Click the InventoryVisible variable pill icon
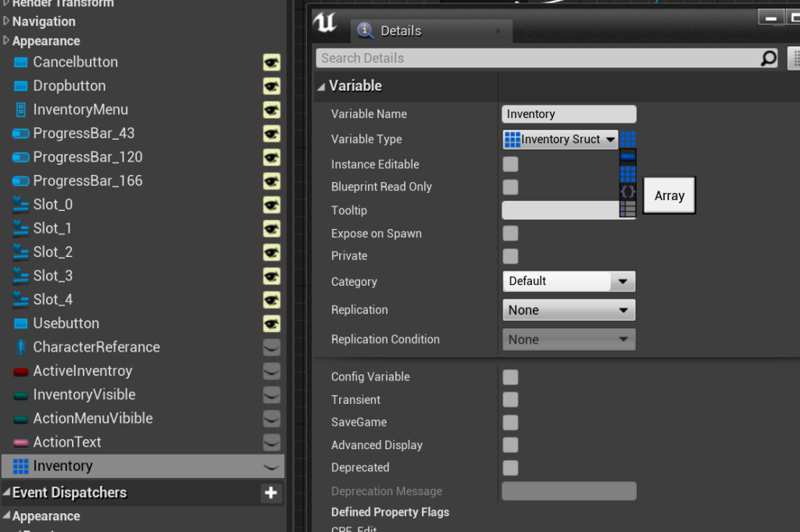This screenshot has height=532, width=800. [x=20, y=395]
